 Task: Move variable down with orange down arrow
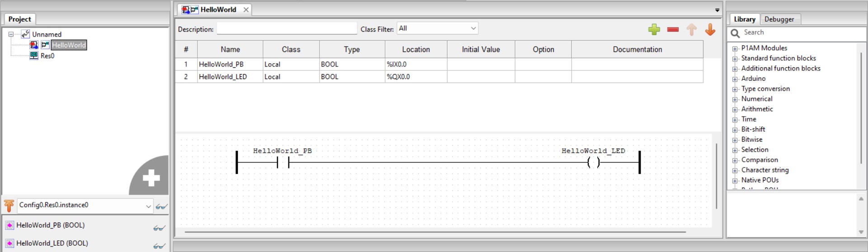click(x=710, y=30)
